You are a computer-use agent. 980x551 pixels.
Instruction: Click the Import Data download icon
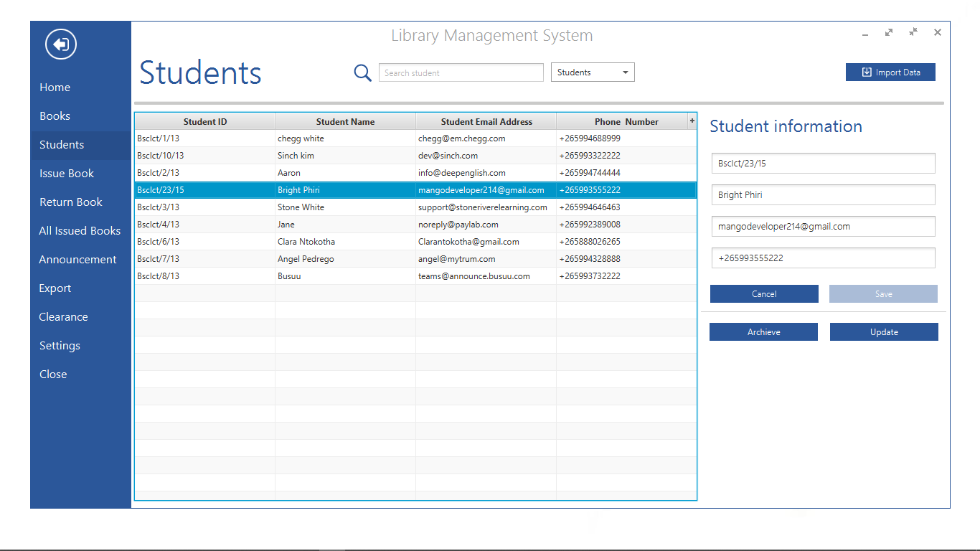click(866, 72)
